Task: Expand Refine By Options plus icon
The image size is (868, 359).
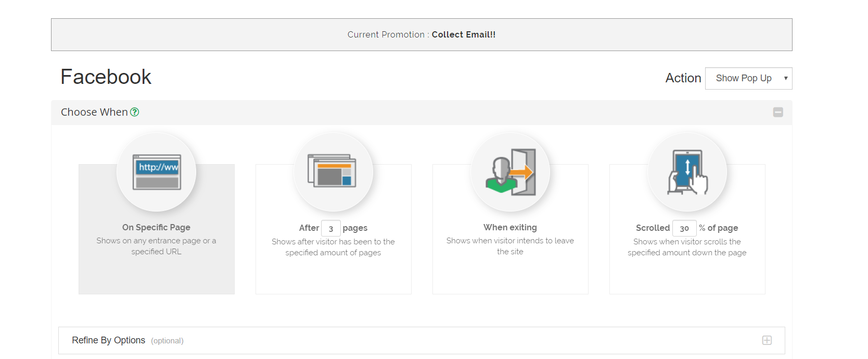Action: pos(767,340)
